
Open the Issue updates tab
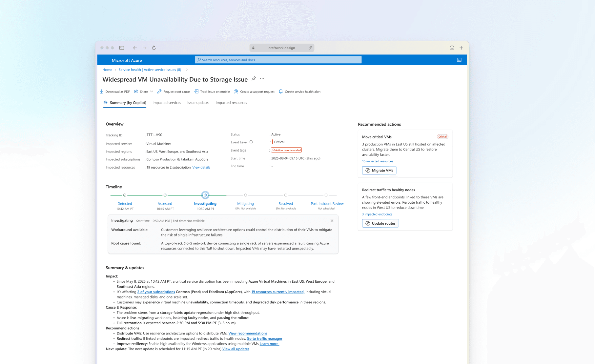pyautogui.click(x=198, y=103)
